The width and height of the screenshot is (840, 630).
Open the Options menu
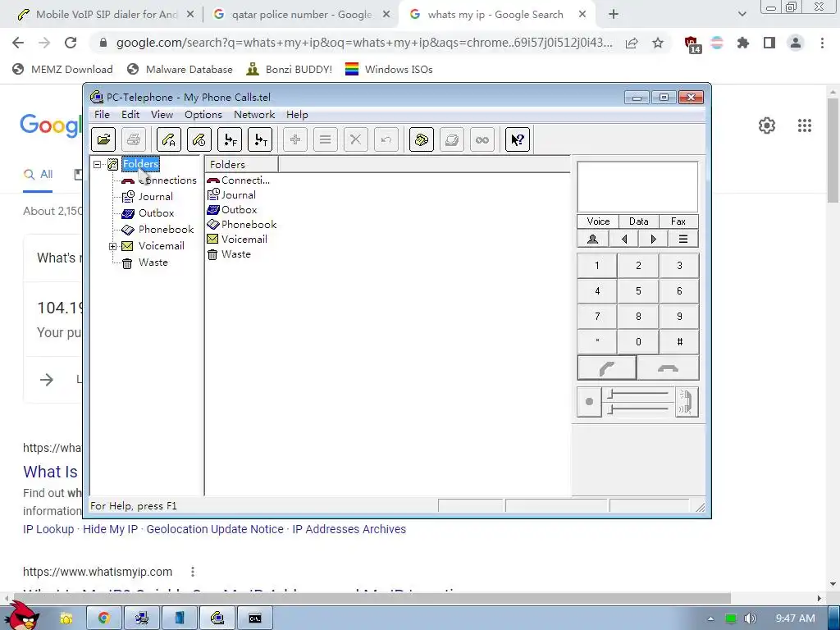tap(203, 115)
